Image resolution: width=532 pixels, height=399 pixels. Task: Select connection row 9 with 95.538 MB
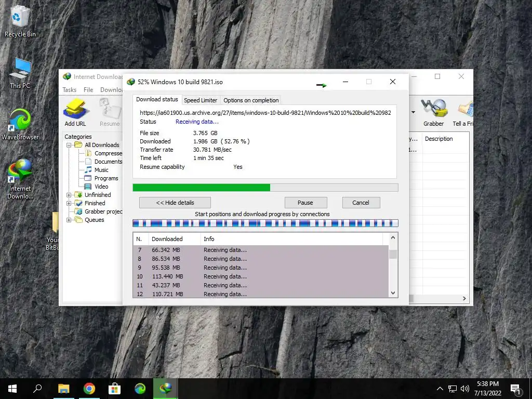pyautogui.click(x=261, y=268)
